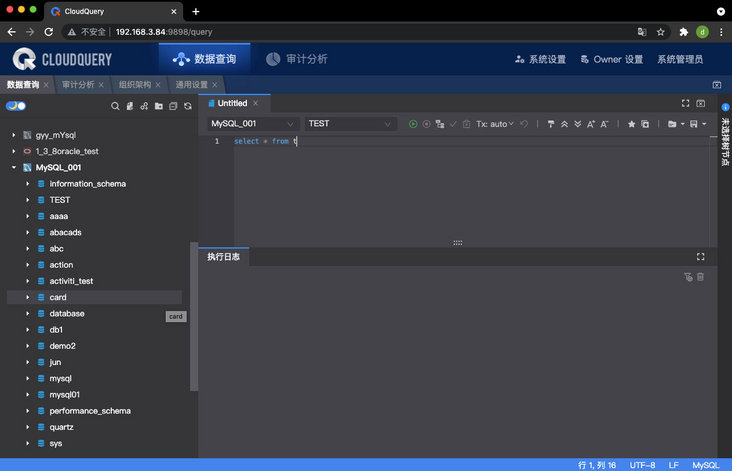Image resolution: width=732 pixels, height=471 pixels.
Task: Click the 未选择树节点 sidebar label
Action: (x=725, y=142)
